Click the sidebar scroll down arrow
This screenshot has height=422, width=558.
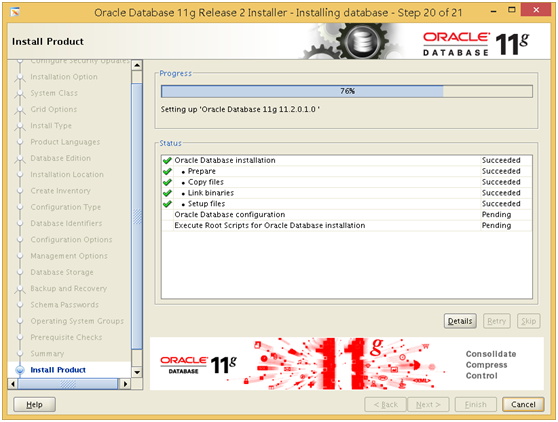(x=137, y=372)
